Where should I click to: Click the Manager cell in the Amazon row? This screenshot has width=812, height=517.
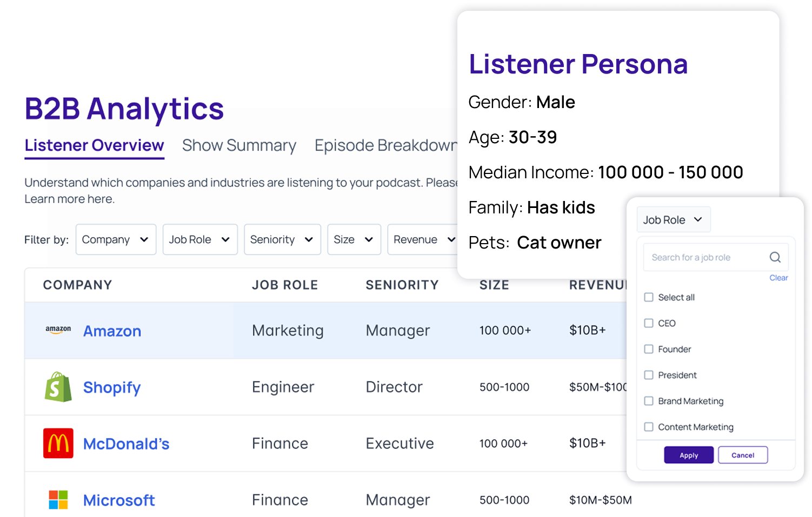(398, 330)
